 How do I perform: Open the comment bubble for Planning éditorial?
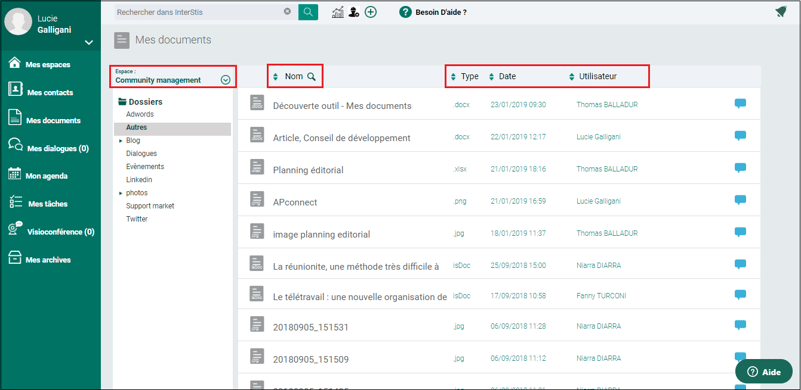click(x=740, y=167)
